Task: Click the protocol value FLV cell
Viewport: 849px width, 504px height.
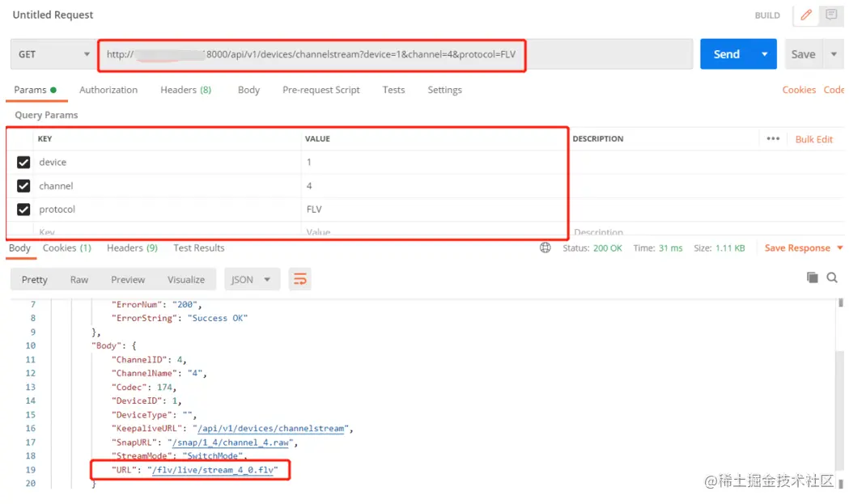Action: 434,209
